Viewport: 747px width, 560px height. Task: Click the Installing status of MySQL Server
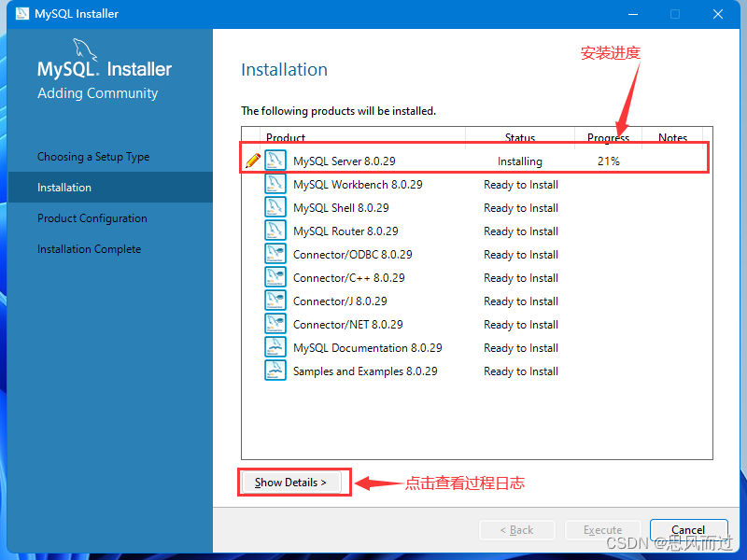[520, 161]
